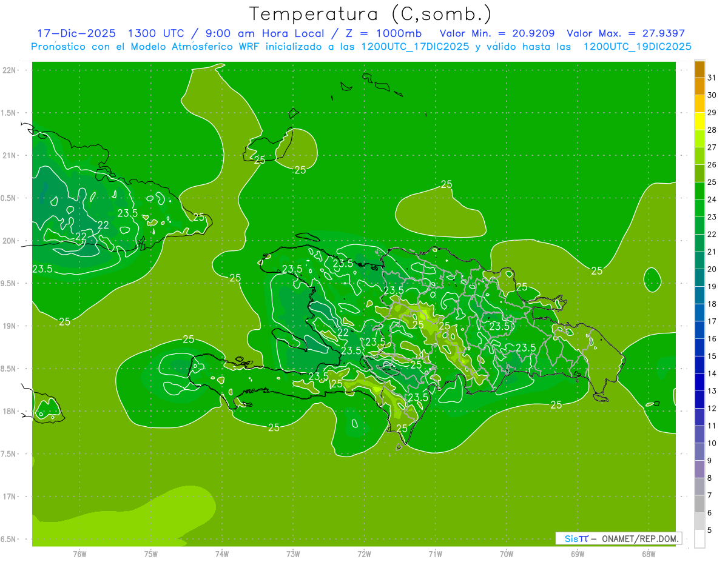Click the '76W' longitude axis label
This screenshot has width=728, height=562.
(x=79, y=554)
